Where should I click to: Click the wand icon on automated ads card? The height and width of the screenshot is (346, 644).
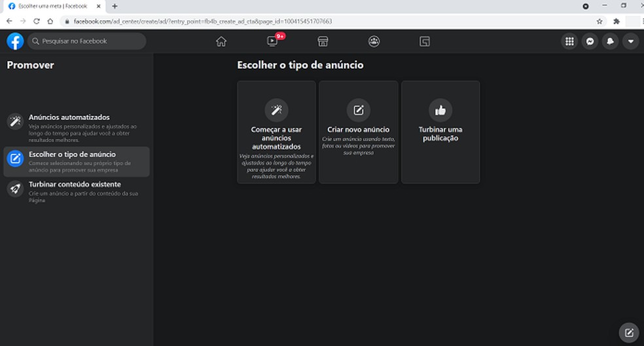(x=276, y=110)
